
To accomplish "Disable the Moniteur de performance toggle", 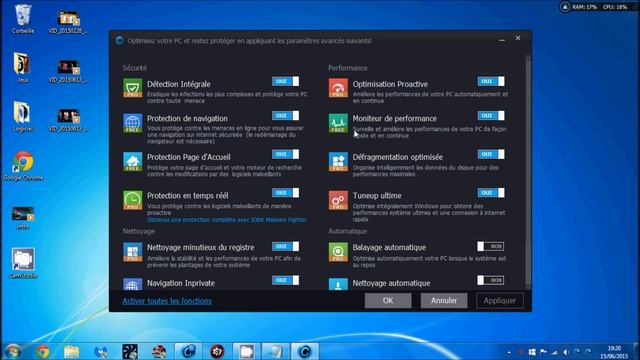I will pyautogui.click(x=491, y=116).
